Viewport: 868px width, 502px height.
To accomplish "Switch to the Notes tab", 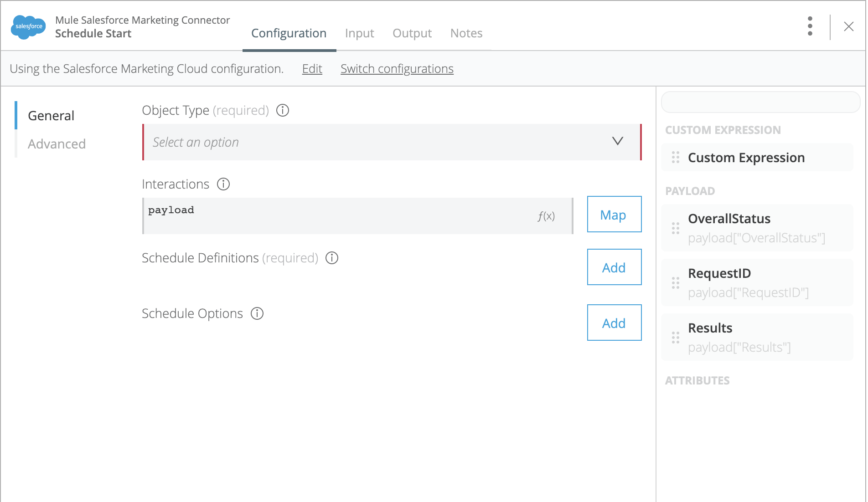I will 466,33.
